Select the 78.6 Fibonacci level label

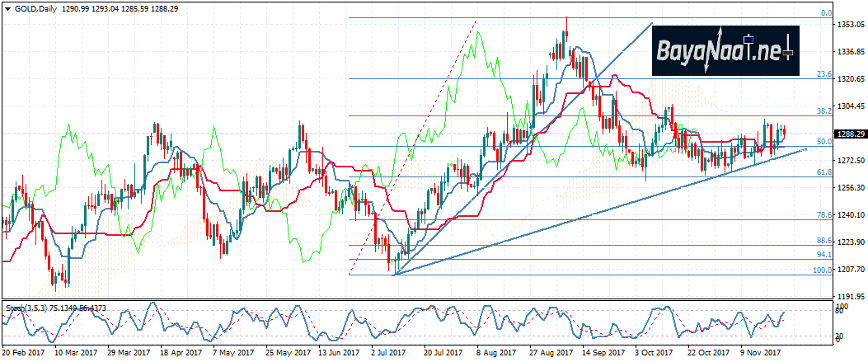click(823, 214)
